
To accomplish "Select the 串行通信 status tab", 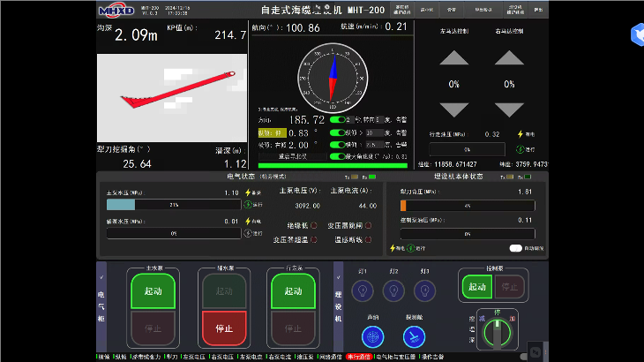I will (x=357, y=357).
